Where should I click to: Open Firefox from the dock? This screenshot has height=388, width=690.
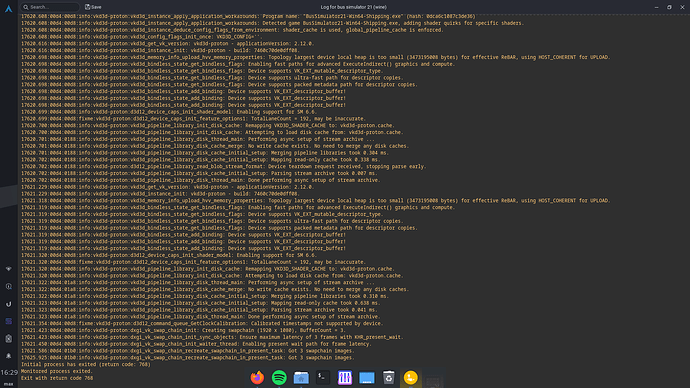point(257,377)
